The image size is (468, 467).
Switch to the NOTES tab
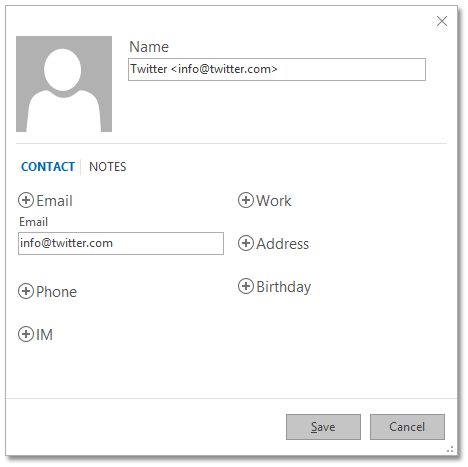(x=108, y=167)
